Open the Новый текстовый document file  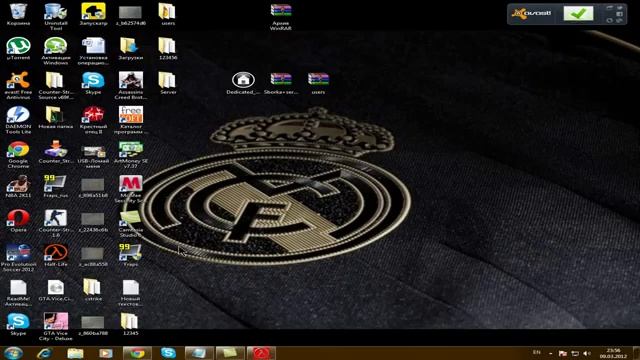(131, 288)
